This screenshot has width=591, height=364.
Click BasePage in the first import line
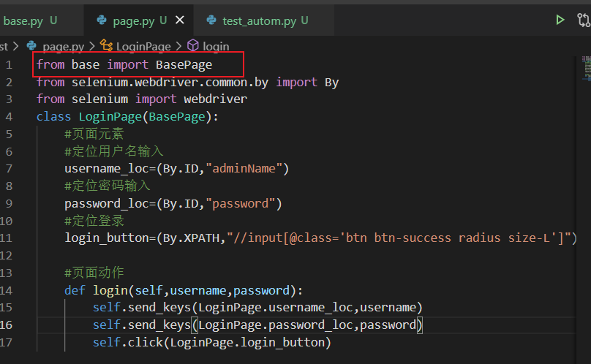coord(184,65)
